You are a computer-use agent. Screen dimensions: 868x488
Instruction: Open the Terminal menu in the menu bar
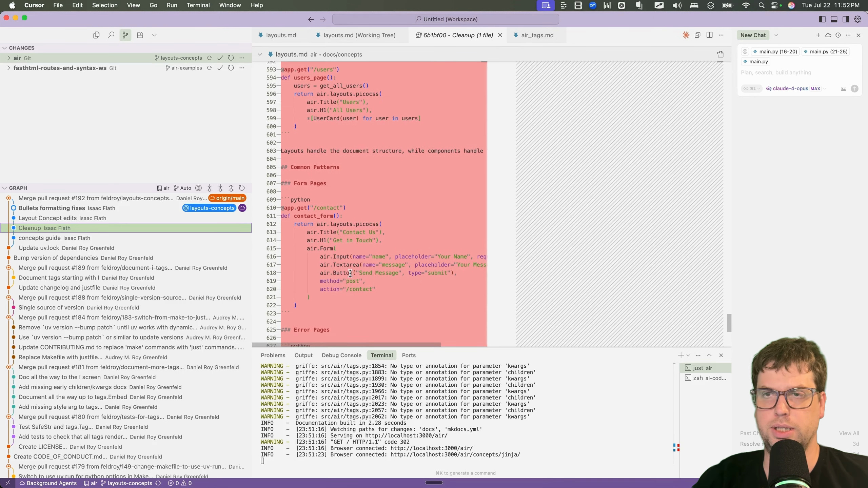(198, 5)
